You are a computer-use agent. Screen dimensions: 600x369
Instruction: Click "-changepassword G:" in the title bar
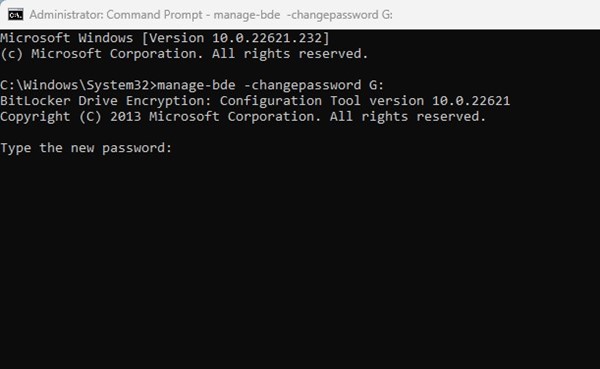point(339,15)
